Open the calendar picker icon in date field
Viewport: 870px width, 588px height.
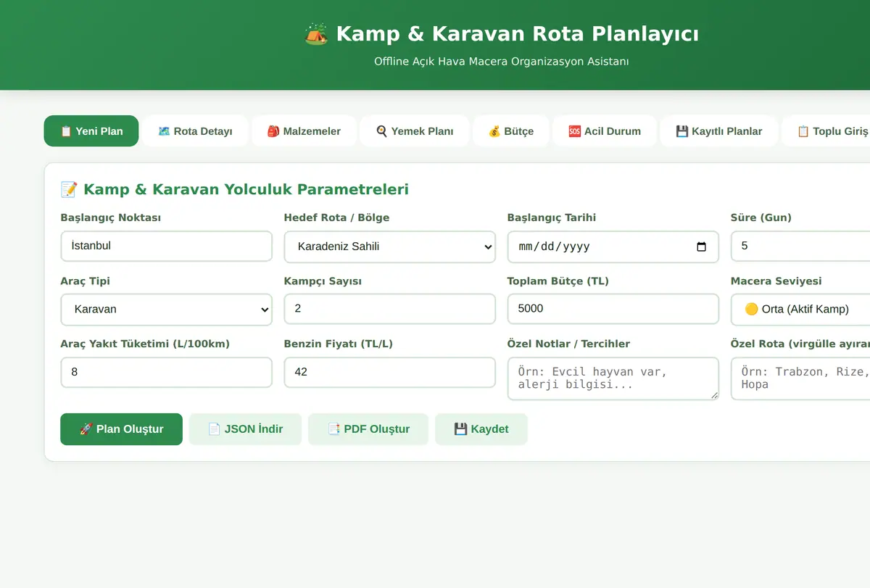pos(701,247)
